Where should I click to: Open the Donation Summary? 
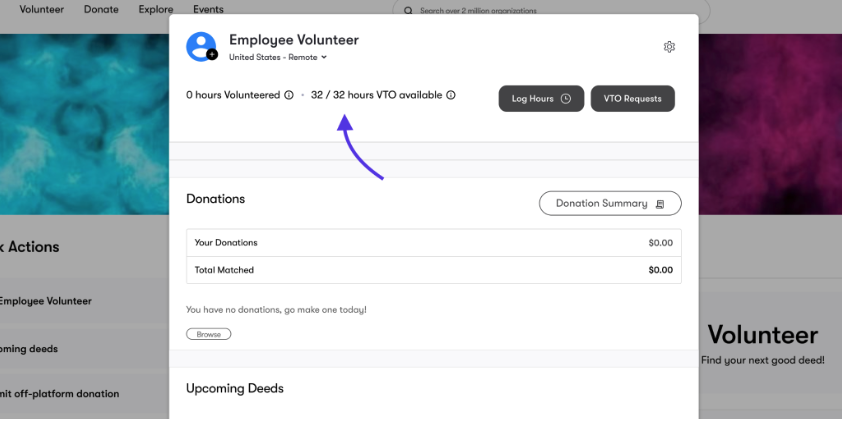[610, 203]
